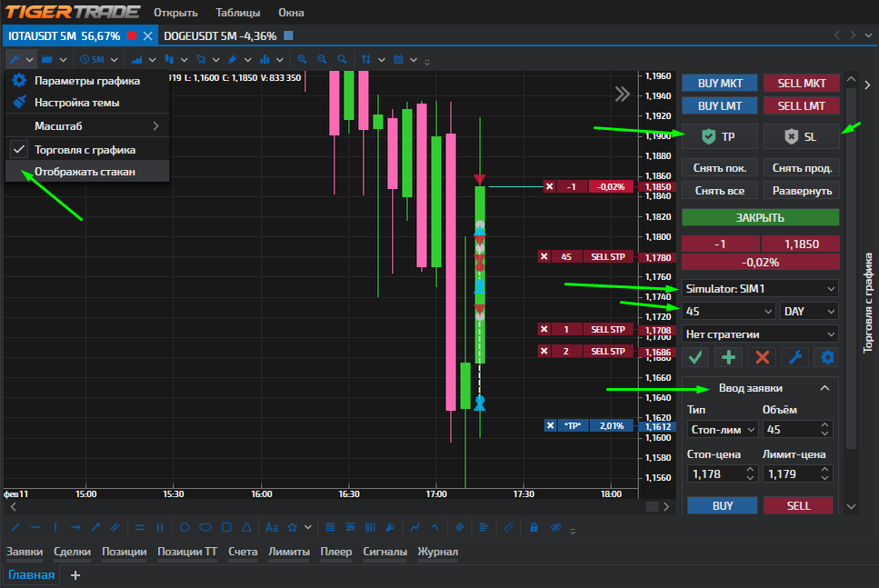Click the up-down arrows price scale icon
Viewport: 879px width, 588px height.
(366, 59)
